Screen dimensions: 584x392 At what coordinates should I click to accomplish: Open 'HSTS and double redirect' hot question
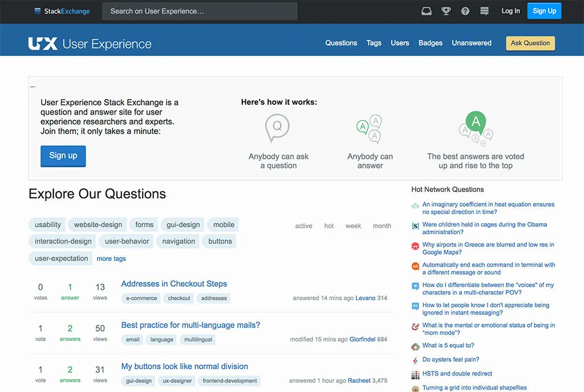click(x=457, y=373)
